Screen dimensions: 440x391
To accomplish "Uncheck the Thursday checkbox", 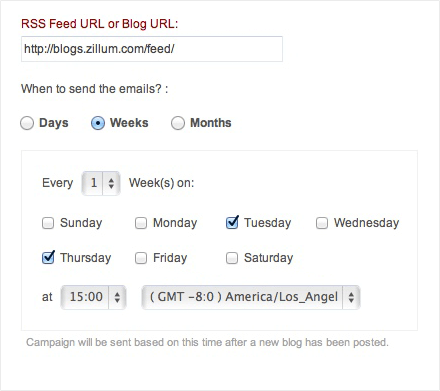I will coord(48,257).
